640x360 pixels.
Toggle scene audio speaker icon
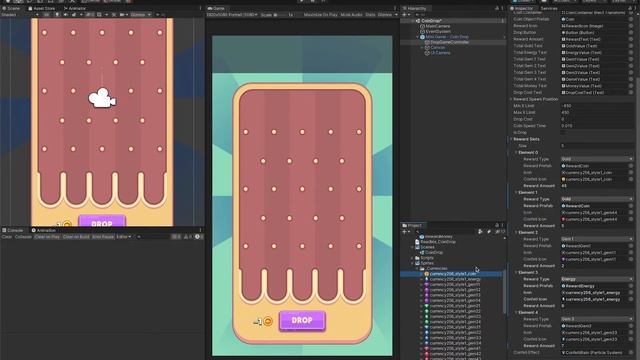[x=65, y=15]
